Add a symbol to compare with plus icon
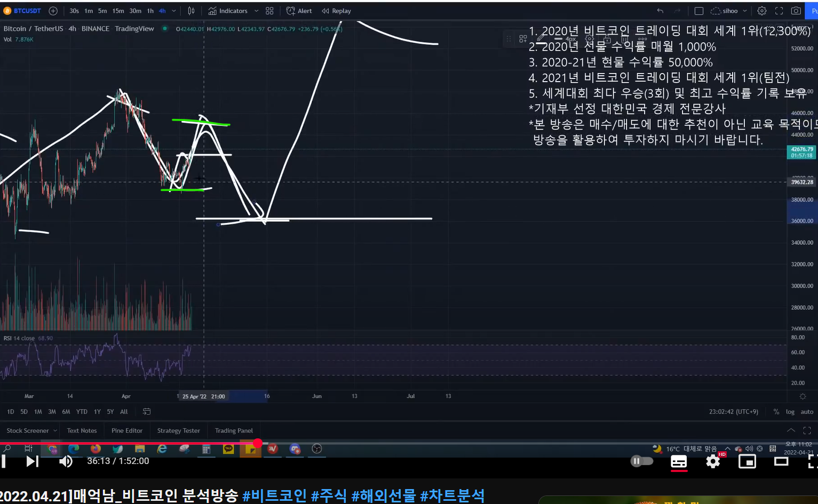The width and height of the screenshot is (818, 504). [x=53, y=11]
